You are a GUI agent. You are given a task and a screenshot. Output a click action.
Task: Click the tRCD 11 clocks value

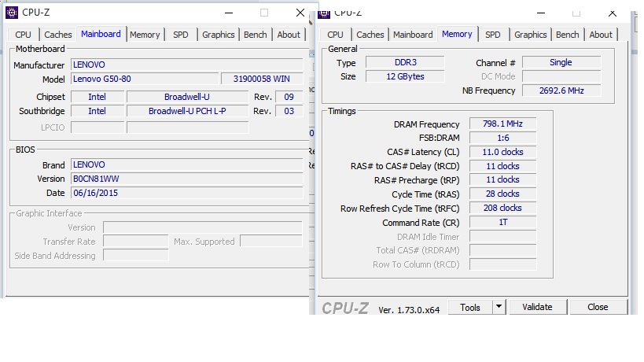coord(502,166)
